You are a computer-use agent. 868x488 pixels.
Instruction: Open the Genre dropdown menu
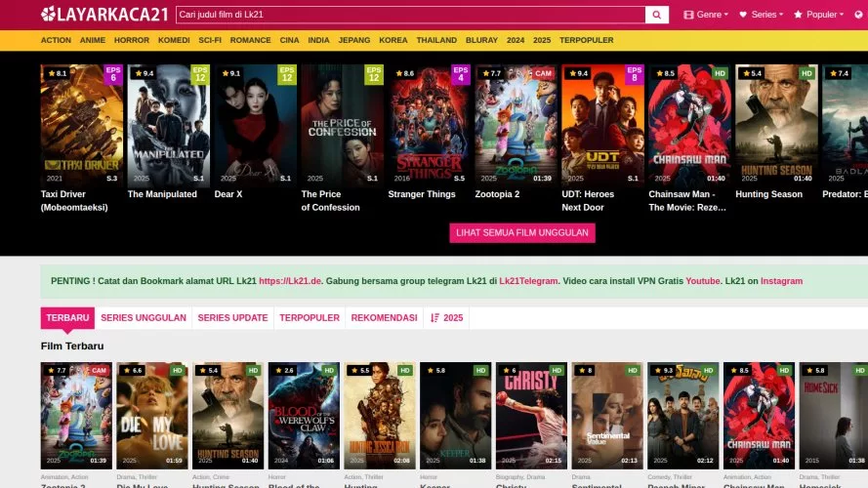[x=707, y=15]
